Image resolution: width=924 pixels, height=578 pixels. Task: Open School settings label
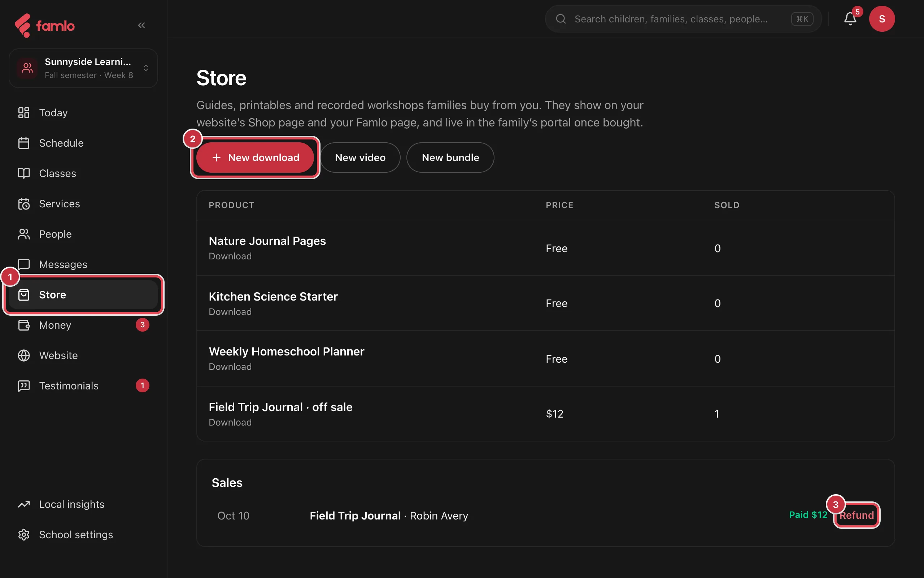[76, 534]
